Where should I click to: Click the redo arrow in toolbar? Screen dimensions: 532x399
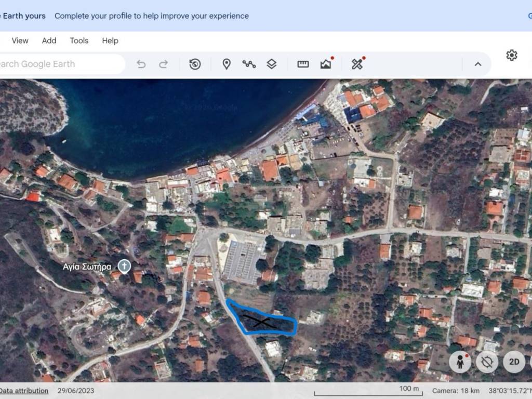coord(163,64)
